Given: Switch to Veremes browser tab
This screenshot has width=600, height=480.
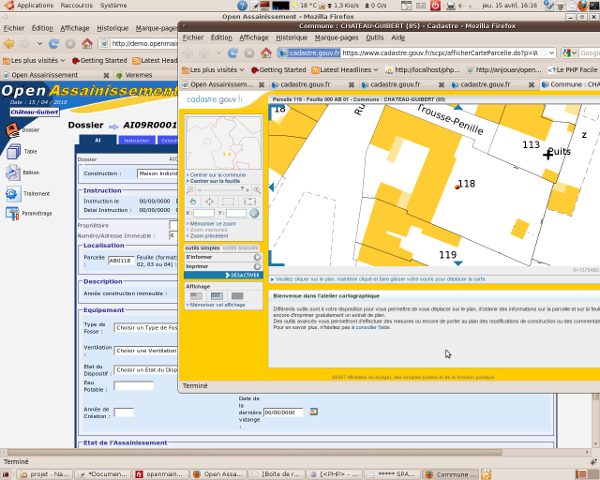Looking at the screenshot, I should [139, 75].
